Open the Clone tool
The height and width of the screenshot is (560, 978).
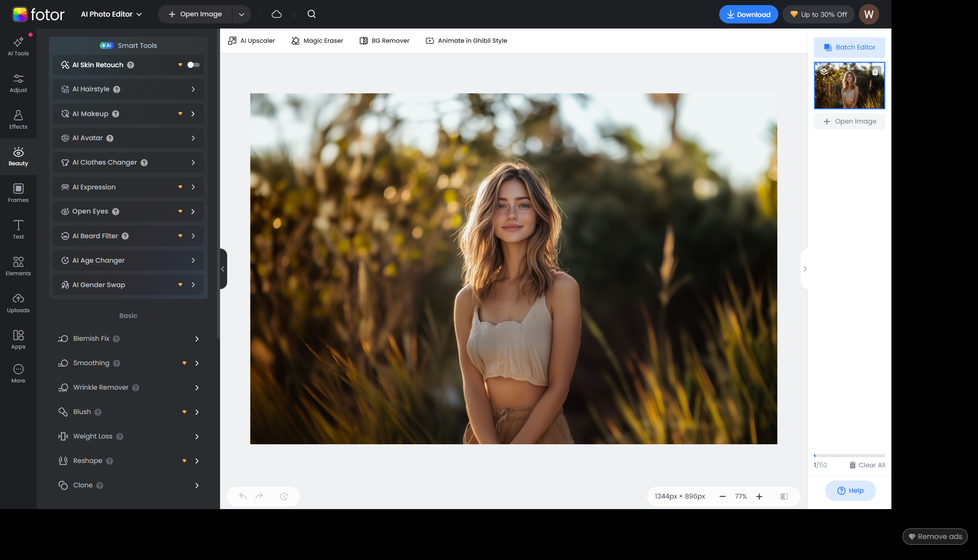point(128,485)
